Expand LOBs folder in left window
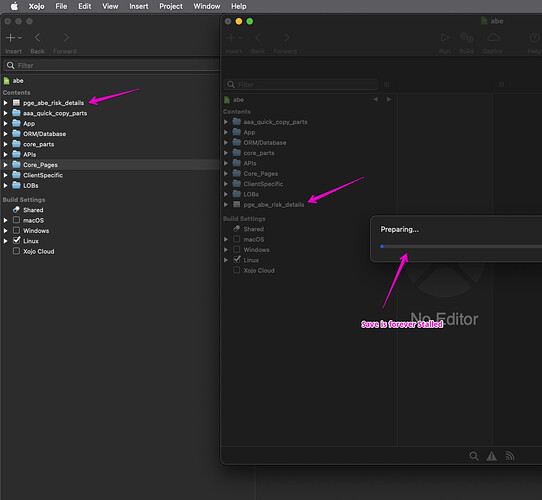The image size is (542, 500). 6,186
